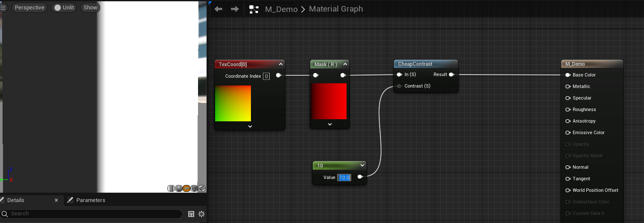Collapse the TexCoord[0] node preview
644x223 pixels.
point(250,126)
